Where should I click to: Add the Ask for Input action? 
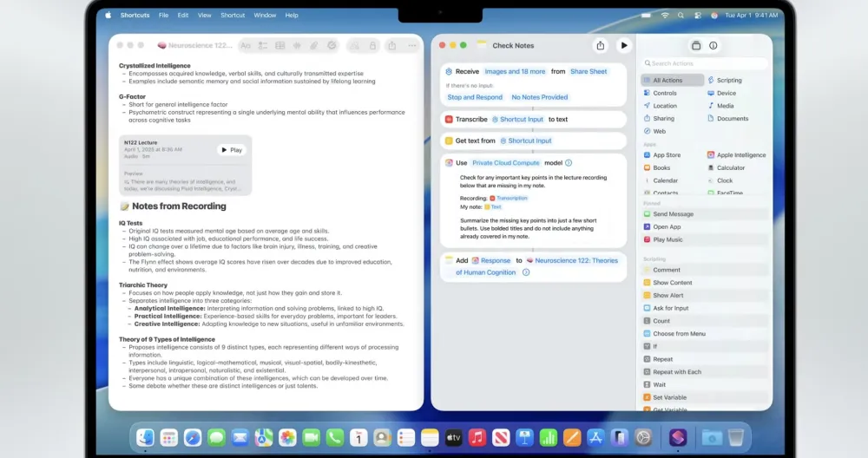pos(704,308)
